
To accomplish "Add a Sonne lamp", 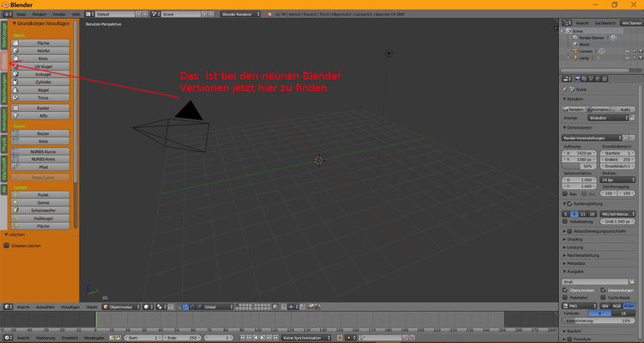I will click(x=40, y=203).
